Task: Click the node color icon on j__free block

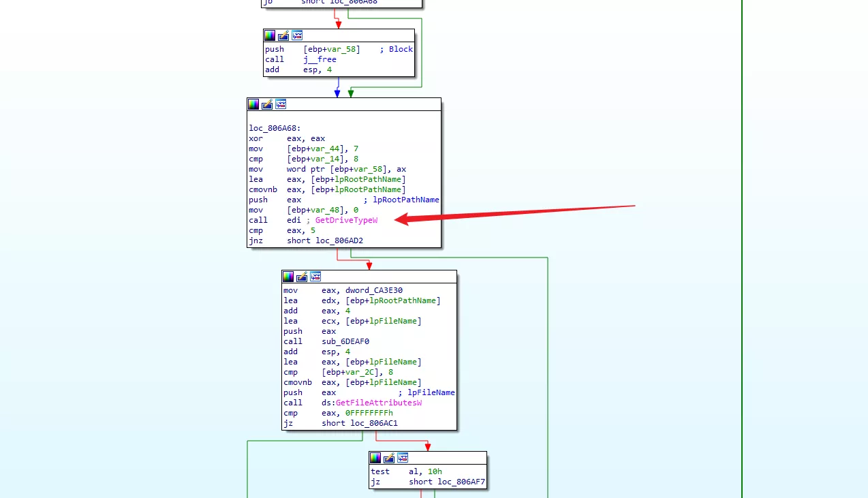Action: tap(270, 35)
